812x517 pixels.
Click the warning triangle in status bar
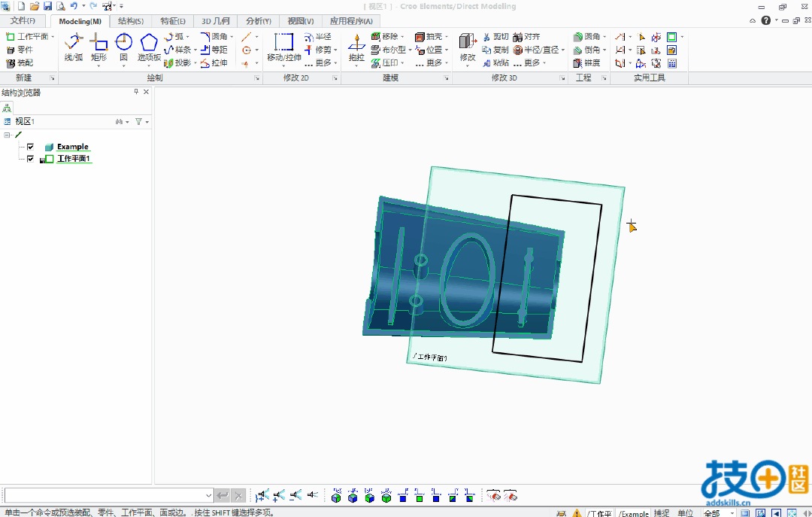pos(577,513)
